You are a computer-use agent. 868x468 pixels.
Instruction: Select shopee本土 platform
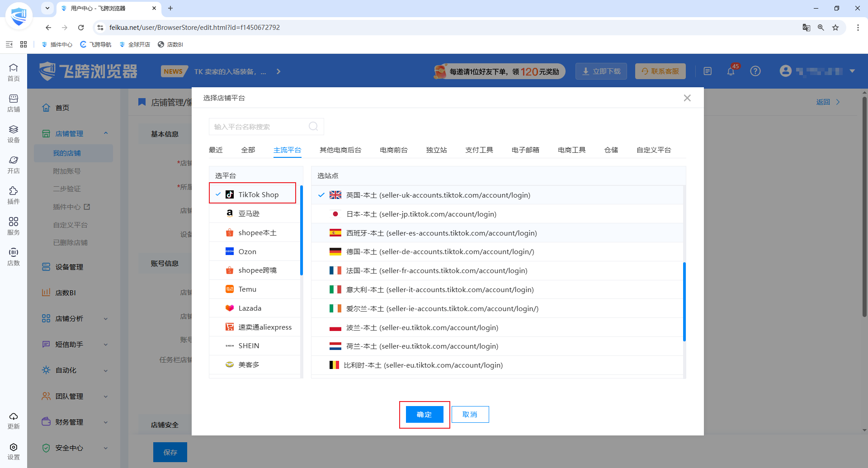[255, 232]
